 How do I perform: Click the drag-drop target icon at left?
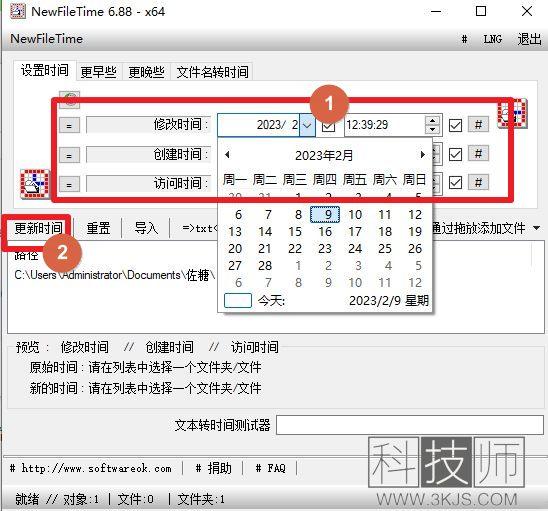(x=35, y=183)
